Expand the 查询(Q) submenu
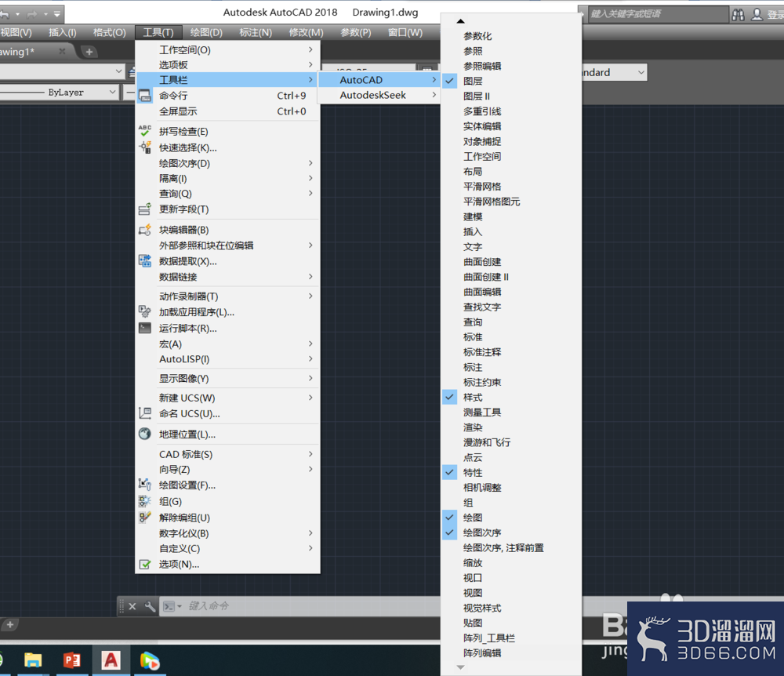The width and height of the screenshot is (784, 676). pyautogui.click(x=227, y=194)
